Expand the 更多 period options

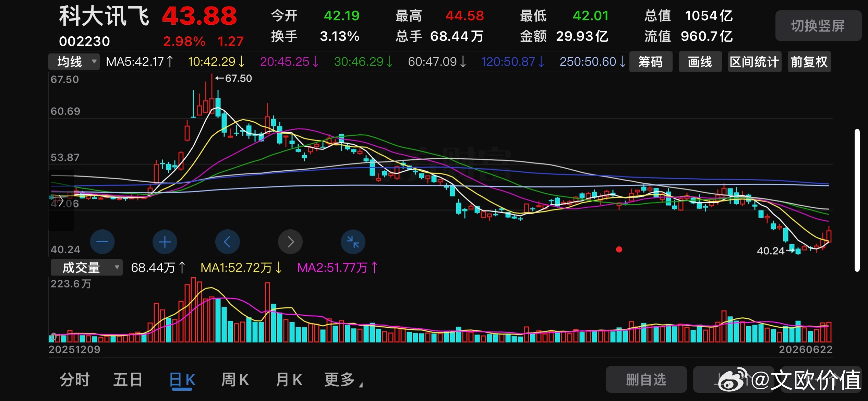(343, 380)
